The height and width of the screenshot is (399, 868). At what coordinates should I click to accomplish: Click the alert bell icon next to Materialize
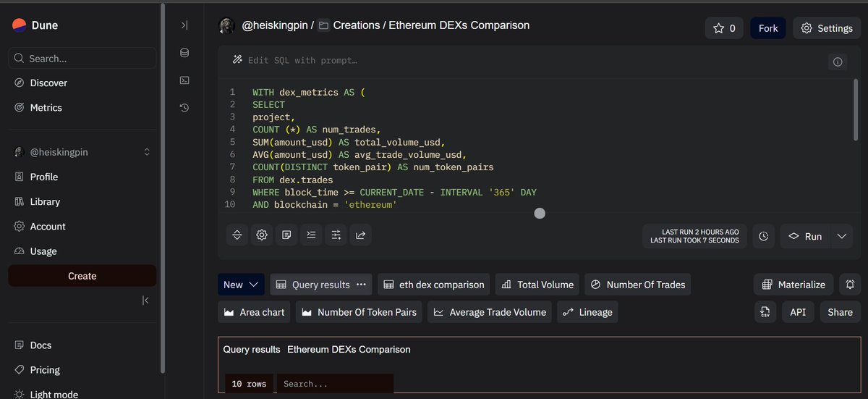tap(850, 285)
